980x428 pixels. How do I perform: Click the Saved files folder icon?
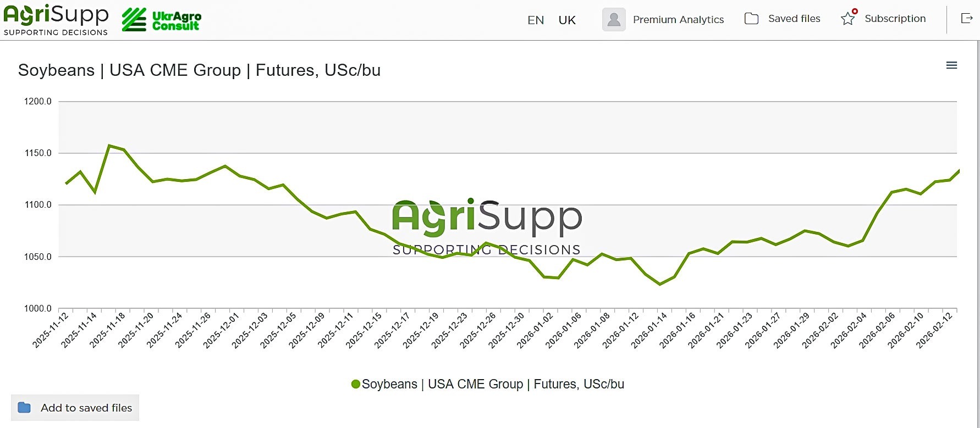pyautogui.click(x=751, y=19)
